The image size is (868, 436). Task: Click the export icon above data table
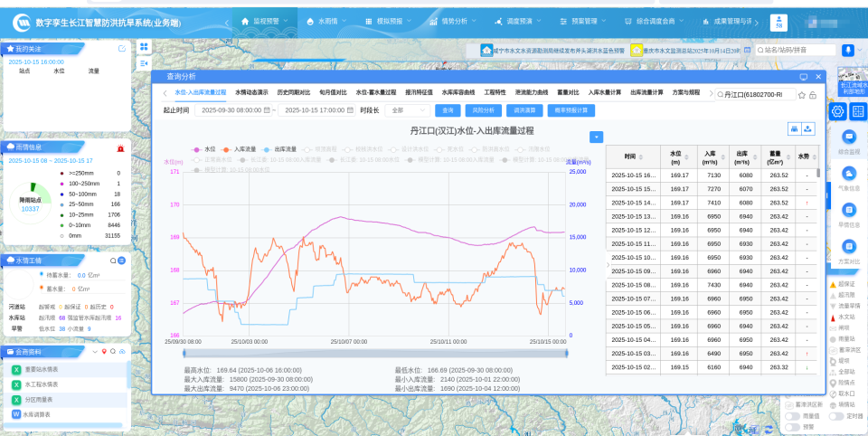(x=808, y=128)
